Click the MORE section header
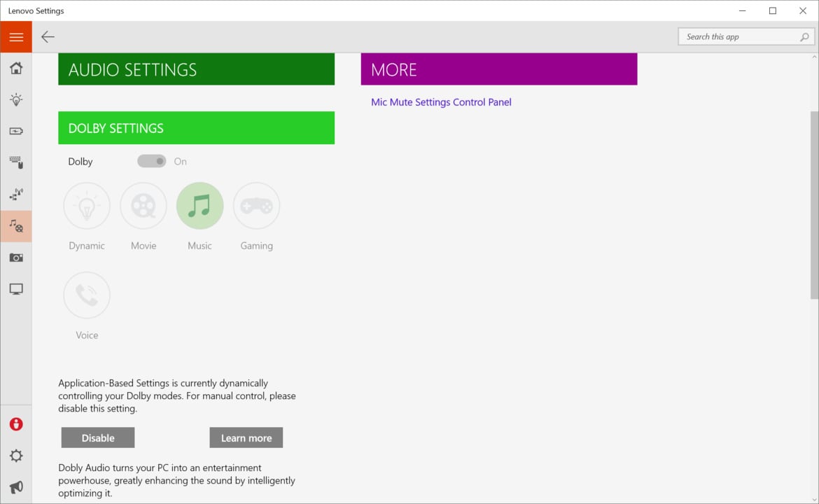819x504 pixels. (x=499, y=69)
